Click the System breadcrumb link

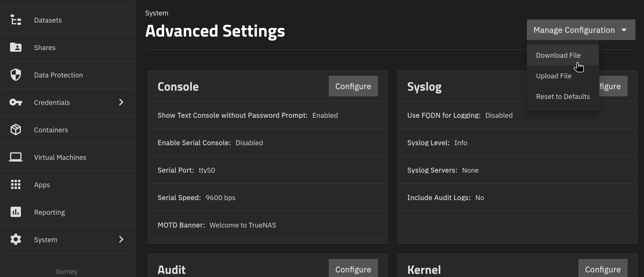point(157,13)
